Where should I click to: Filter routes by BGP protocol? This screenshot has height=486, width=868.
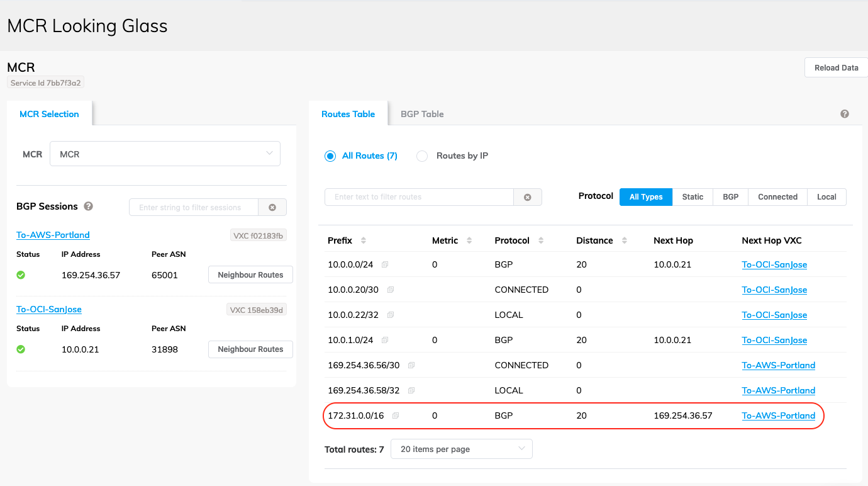(x=730, y=197)
